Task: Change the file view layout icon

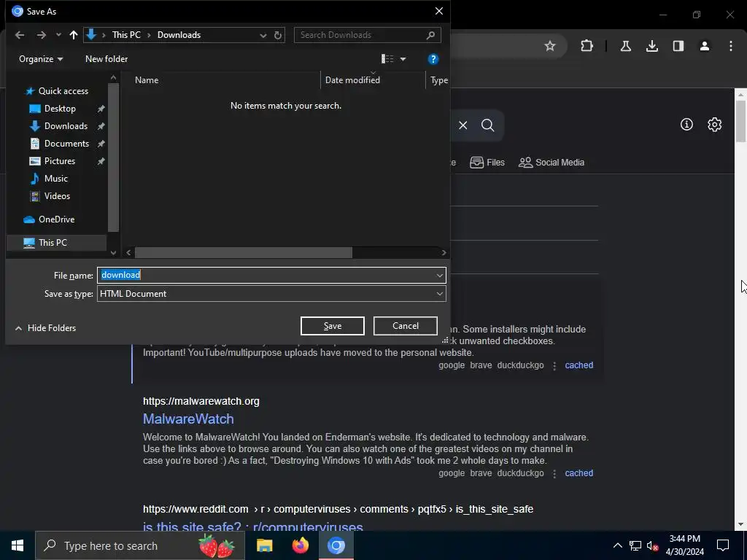Action: pos(387,59)
